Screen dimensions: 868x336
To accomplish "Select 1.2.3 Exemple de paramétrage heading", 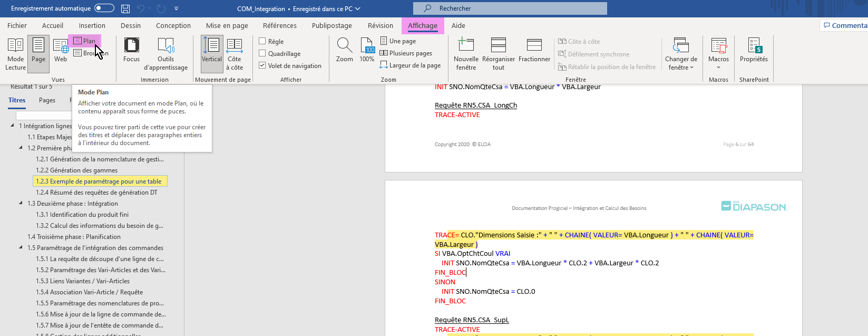I will (100, 181).
